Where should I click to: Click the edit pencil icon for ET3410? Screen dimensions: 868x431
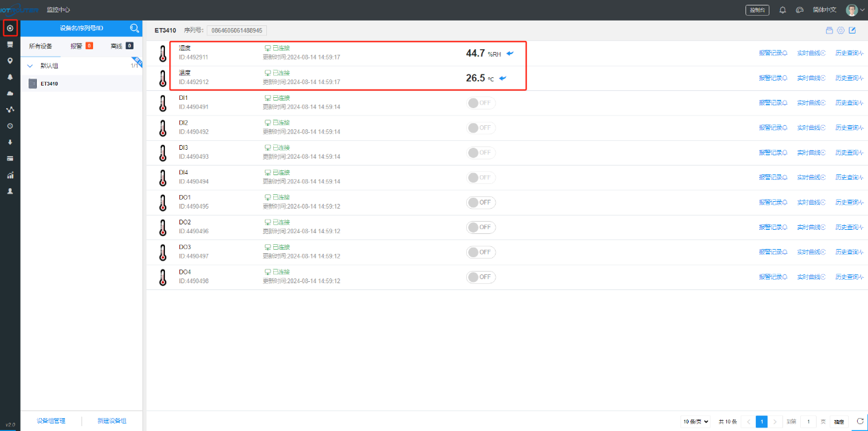pos(852,30)
